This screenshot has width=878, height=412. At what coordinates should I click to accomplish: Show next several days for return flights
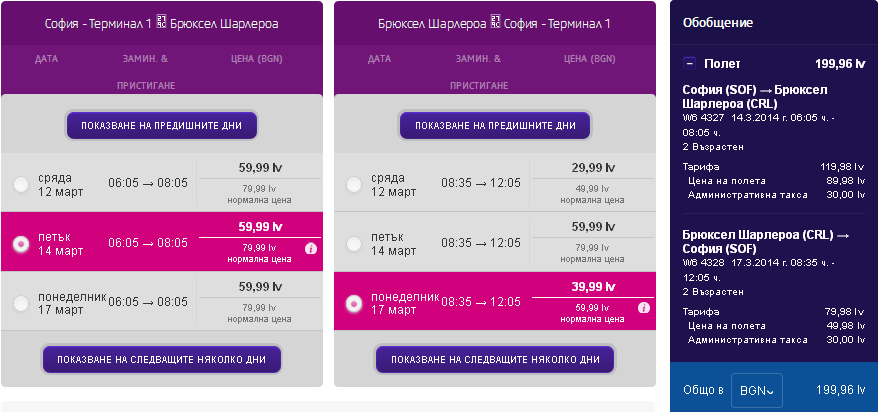tap(495, 359)
